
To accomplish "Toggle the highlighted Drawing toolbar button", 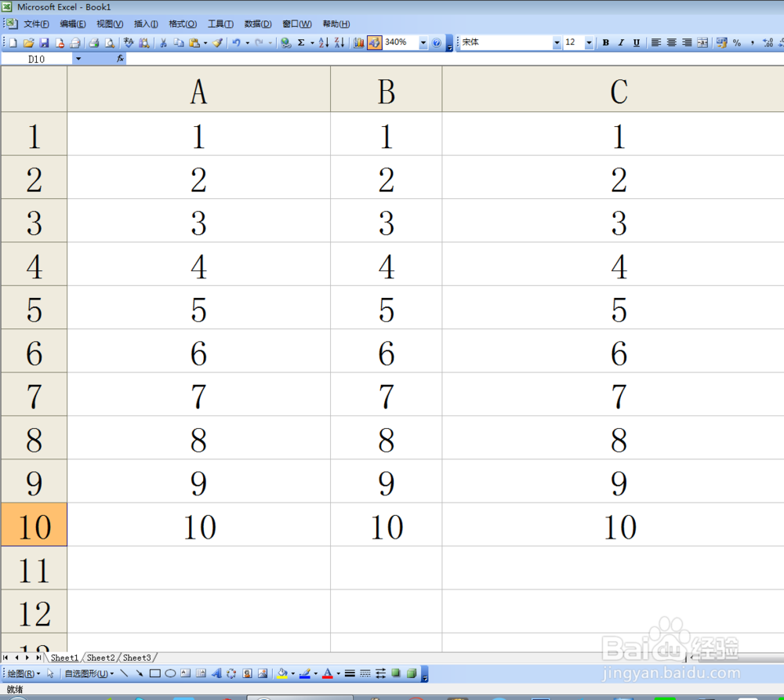I will tap(374, 43).
